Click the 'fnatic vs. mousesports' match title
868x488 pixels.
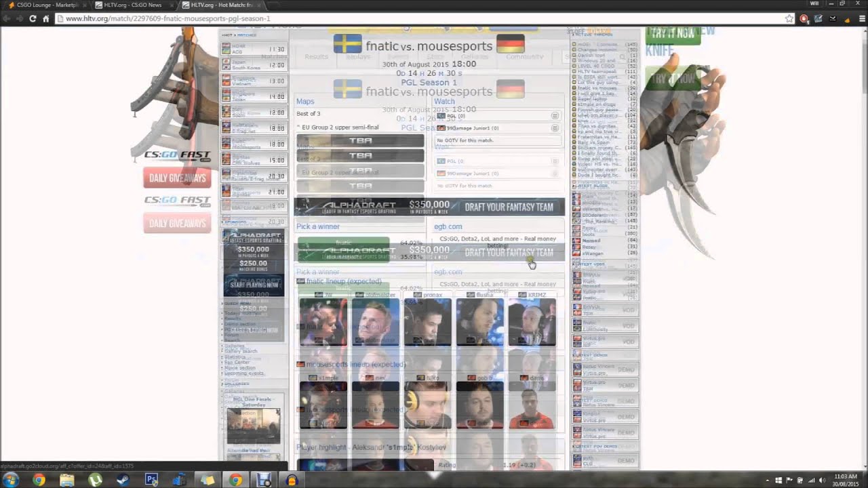point(429,46)
